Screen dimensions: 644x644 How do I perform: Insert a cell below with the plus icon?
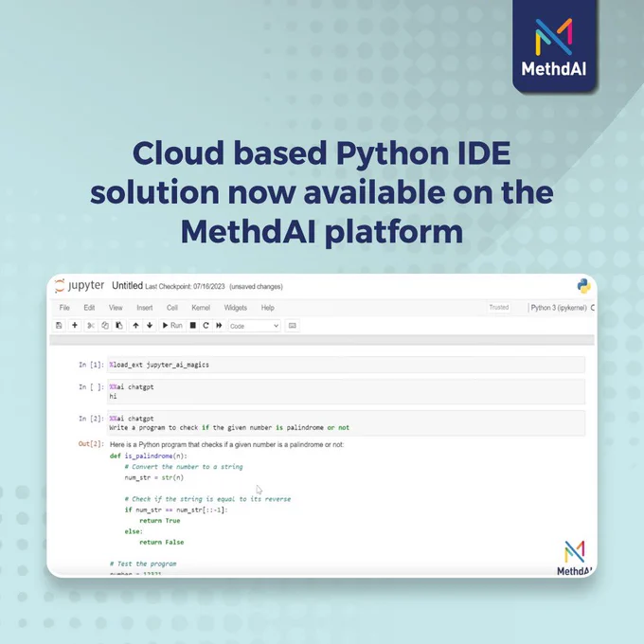pos(74,325)
